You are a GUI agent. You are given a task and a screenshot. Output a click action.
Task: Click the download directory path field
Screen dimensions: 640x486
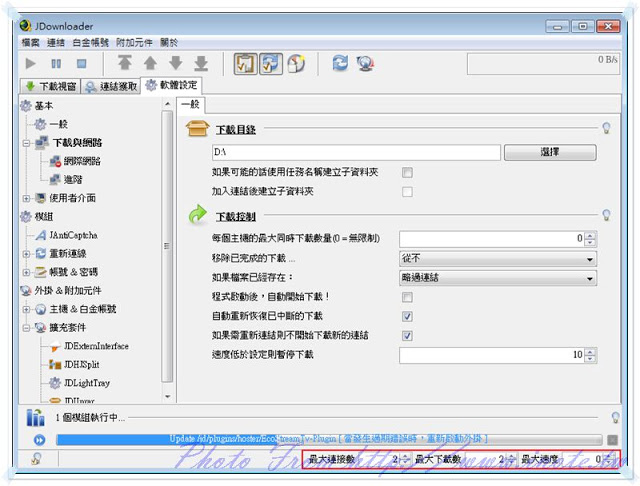pos(356,152)
